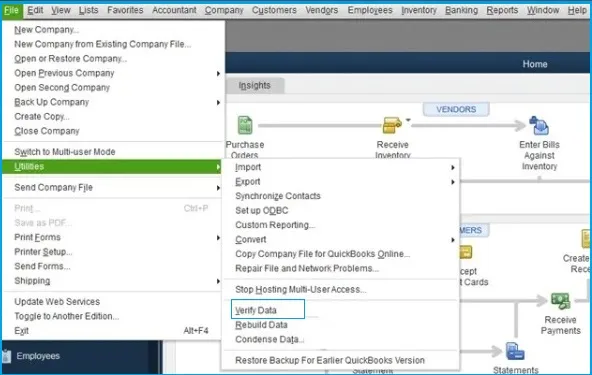
Task: Open the Inventory menu
Action: [419, 10]
